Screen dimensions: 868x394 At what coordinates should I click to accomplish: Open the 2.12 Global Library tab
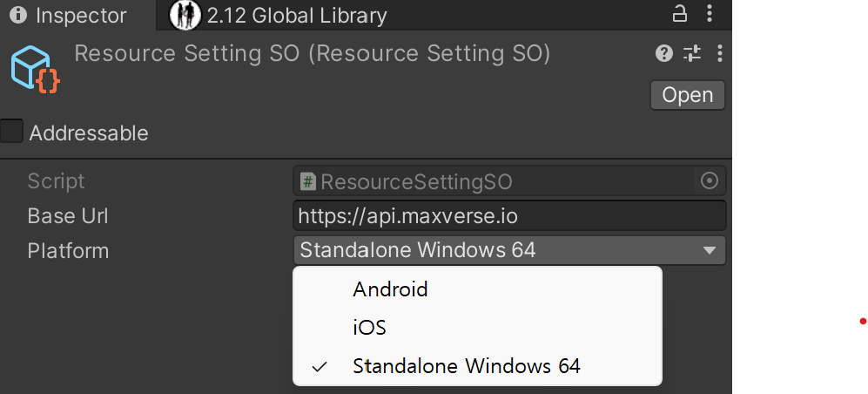(x=279, y=16)
